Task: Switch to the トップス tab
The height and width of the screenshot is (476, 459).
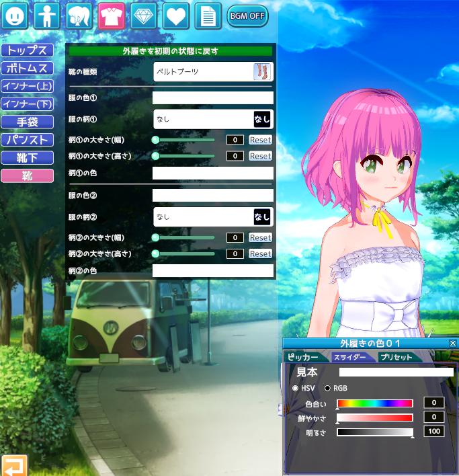Action: pos(27,50)
